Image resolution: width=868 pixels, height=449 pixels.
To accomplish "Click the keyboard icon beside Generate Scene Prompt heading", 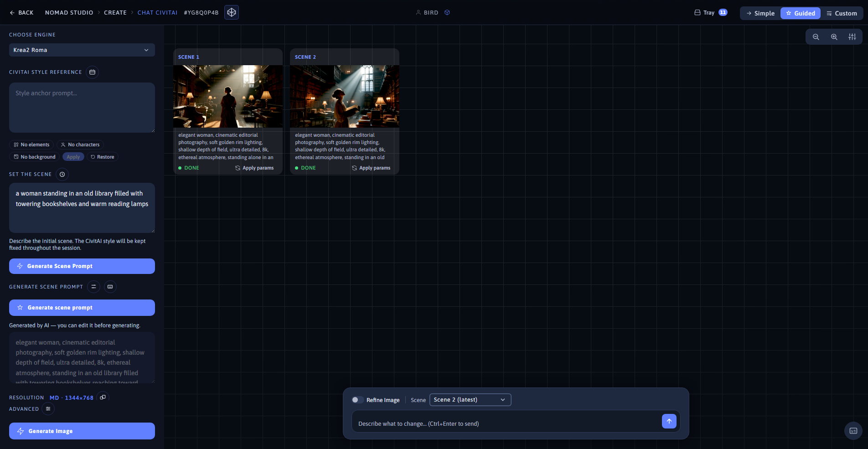I will click(x=110, y=287).
